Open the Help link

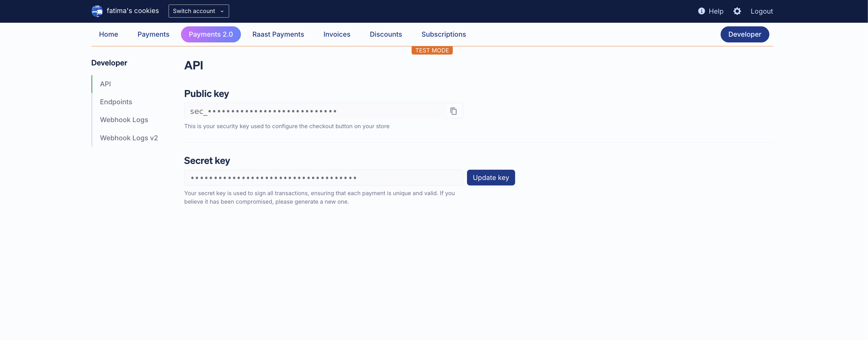click(x=716, y=11)
